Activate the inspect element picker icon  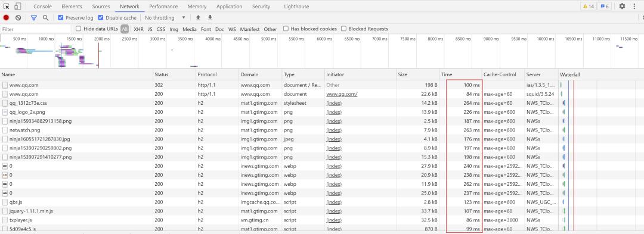tap(7, 6)
